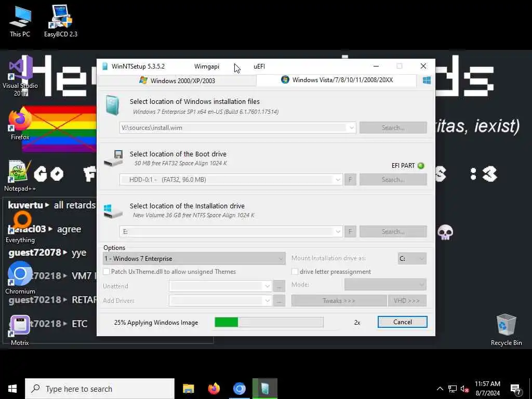The image size is (532, 399).
Task: Open the Motrix desktop shortcut
Action: click(20, 330)
